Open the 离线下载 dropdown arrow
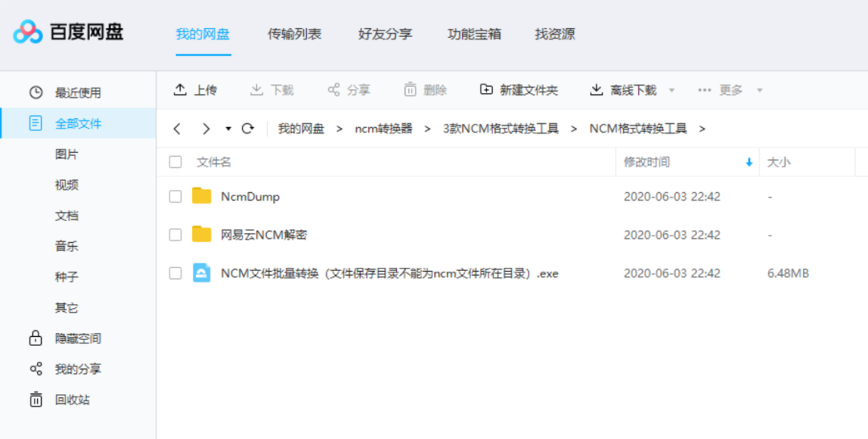Image resolution: width=868 pixels, height=439 pixels. coord(671,90)
